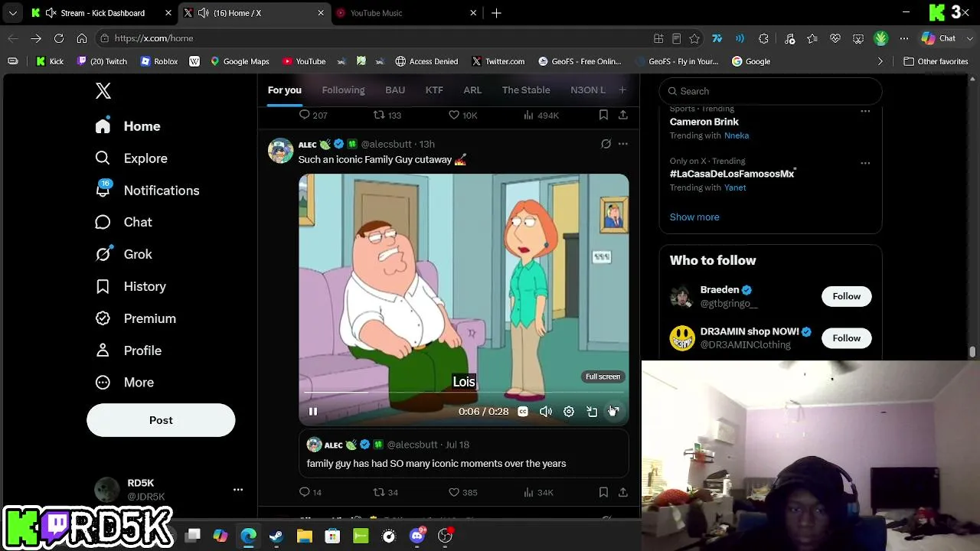Viewport: 980px width, 551px height.
Task: Open options for Cameron Brink trend
Action: click(x=865, y=111)
